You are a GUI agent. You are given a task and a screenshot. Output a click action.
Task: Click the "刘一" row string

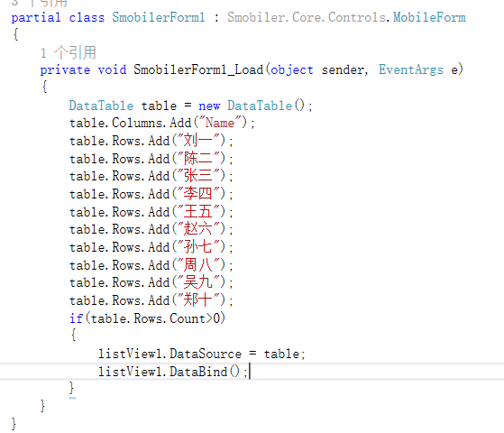click(198, 141)
